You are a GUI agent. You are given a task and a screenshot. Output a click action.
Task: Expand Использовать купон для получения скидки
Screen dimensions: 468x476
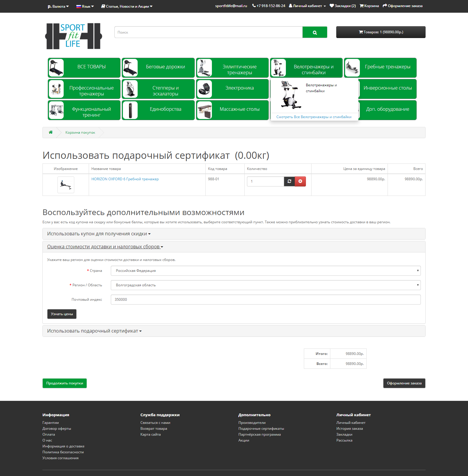coord(99,234)
